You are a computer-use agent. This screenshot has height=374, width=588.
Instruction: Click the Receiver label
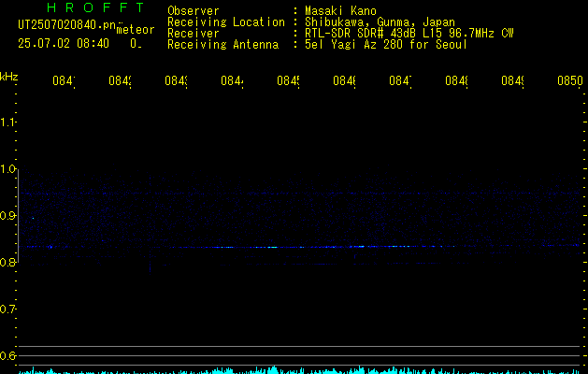coord(194,34)
